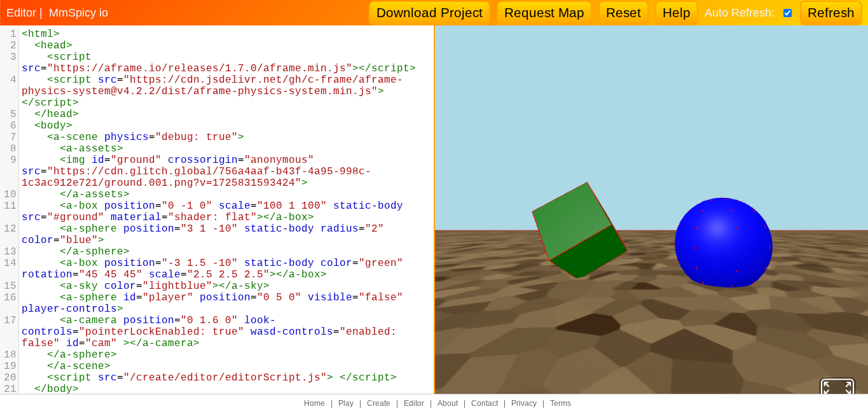This screenshot has width=868, height=411.
Task: Click the a-sky "lightblue" code line
Action: click(x=165, y=286)
